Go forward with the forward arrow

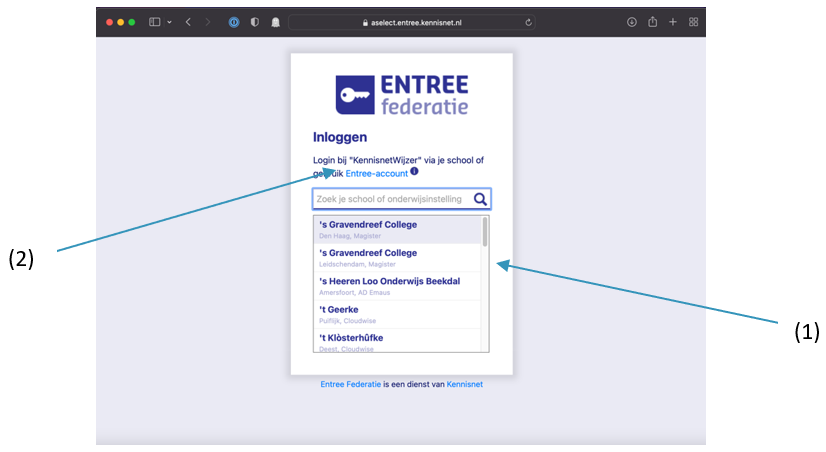(208, 22)
